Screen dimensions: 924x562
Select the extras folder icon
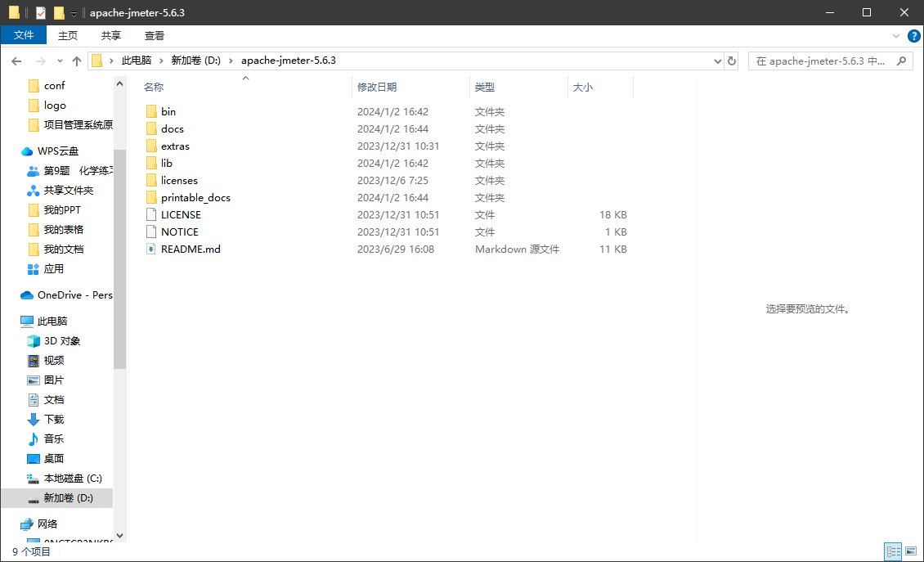(x=151, y=146)
